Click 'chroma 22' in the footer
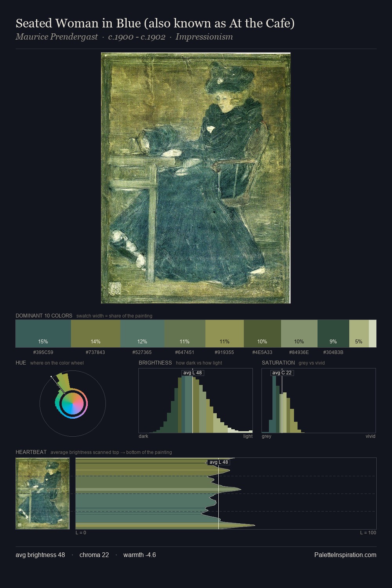Screen dimensions: 392x588 pos(94,555)
